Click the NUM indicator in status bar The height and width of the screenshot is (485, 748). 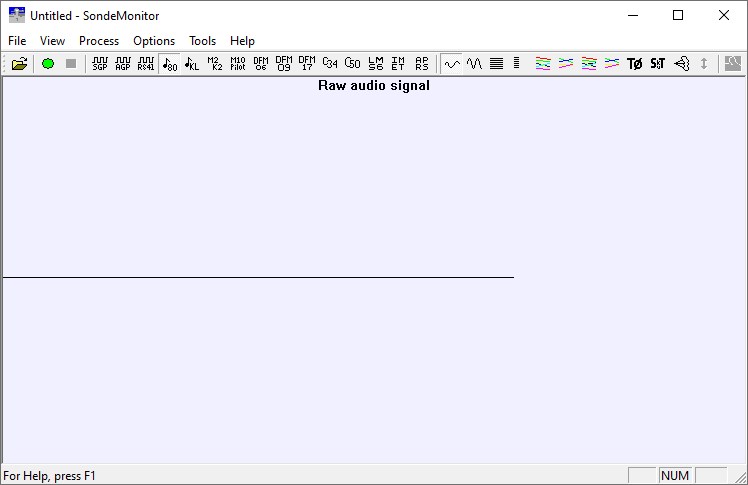coord(675,475)
